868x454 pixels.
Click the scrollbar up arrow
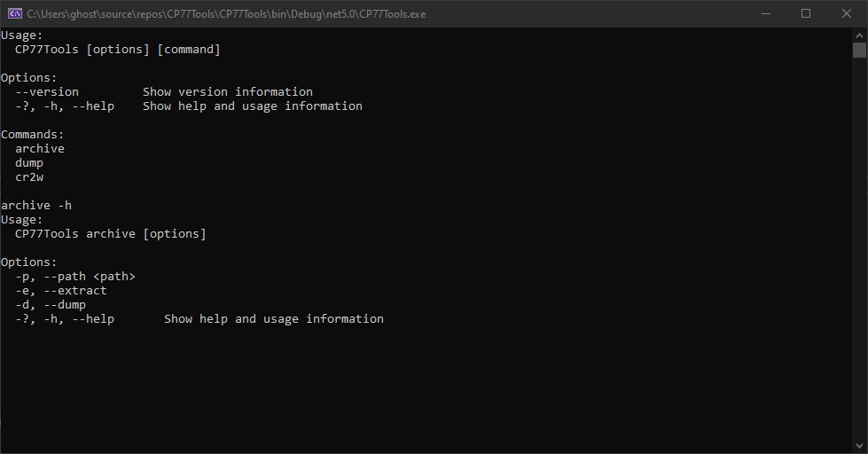click(x=859, y=34)
